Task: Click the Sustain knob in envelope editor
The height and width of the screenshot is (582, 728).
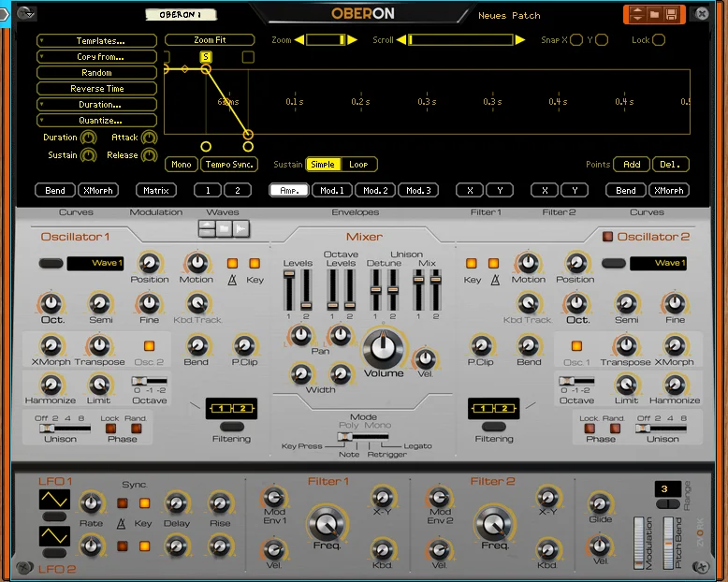Action: (88, 155)
